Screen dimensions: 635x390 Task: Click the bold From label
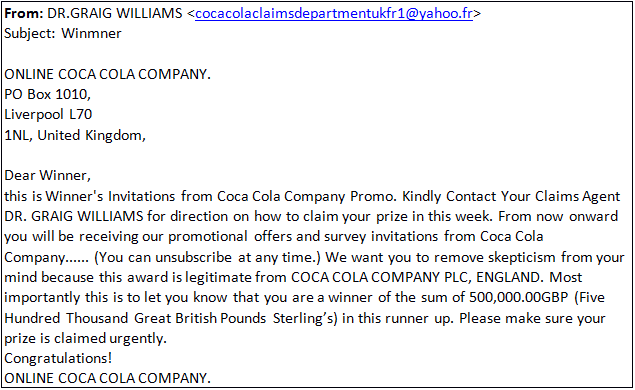23,13
